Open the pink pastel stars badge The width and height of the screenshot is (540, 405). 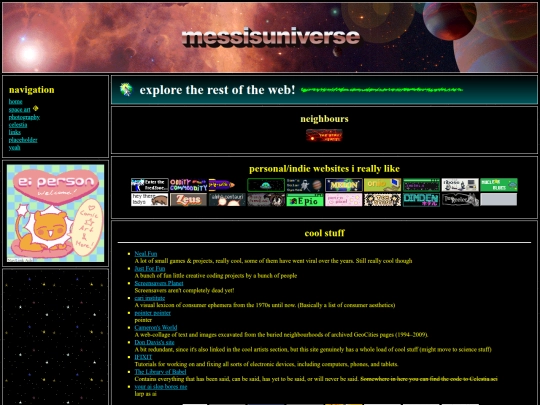(344, 199)
